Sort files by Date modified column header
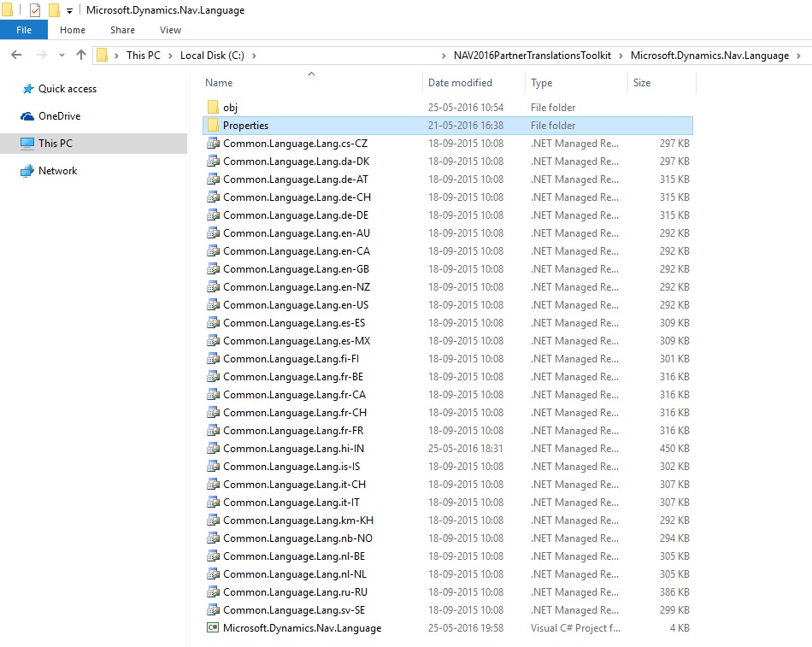The image size is (812, 647). pos(460,83)
